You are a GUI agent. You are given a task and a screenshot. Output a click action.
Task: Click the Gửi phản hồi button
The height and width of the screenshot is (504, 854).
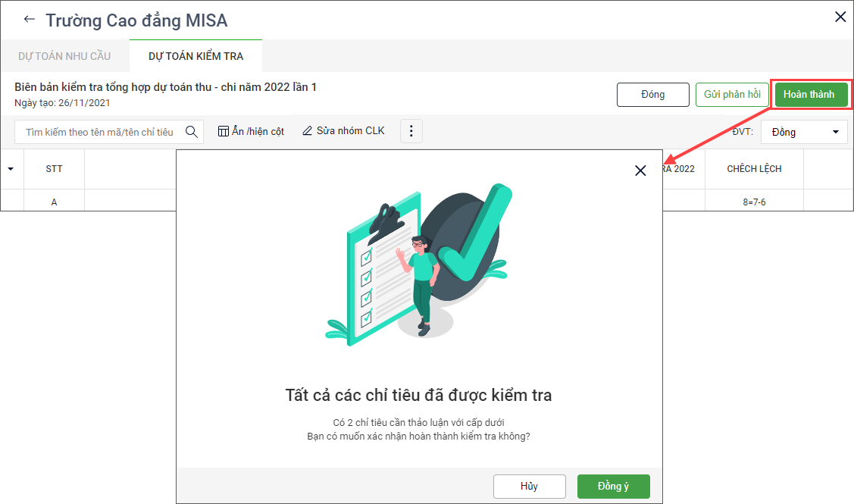pos(732,95)
